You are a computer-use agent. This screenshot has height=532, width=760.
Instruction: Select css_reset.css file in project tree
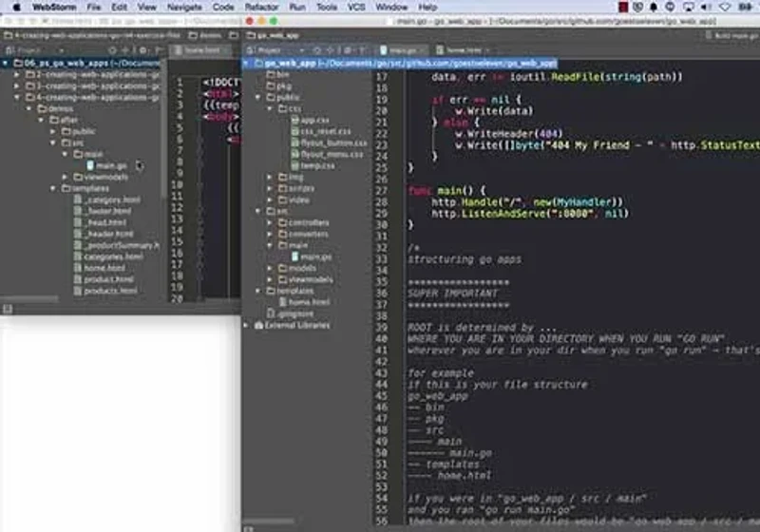(320, 131)
